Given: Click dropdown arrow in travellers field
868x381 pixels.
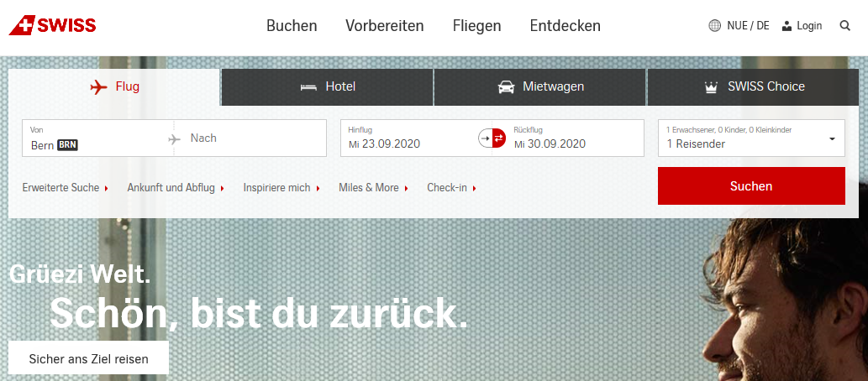Looking at the screenshot, I should point(832,138).
